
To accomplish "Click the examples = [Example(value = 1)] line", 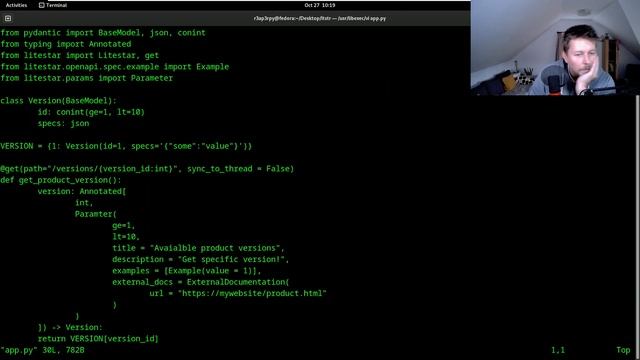I will tap(187, 271).
